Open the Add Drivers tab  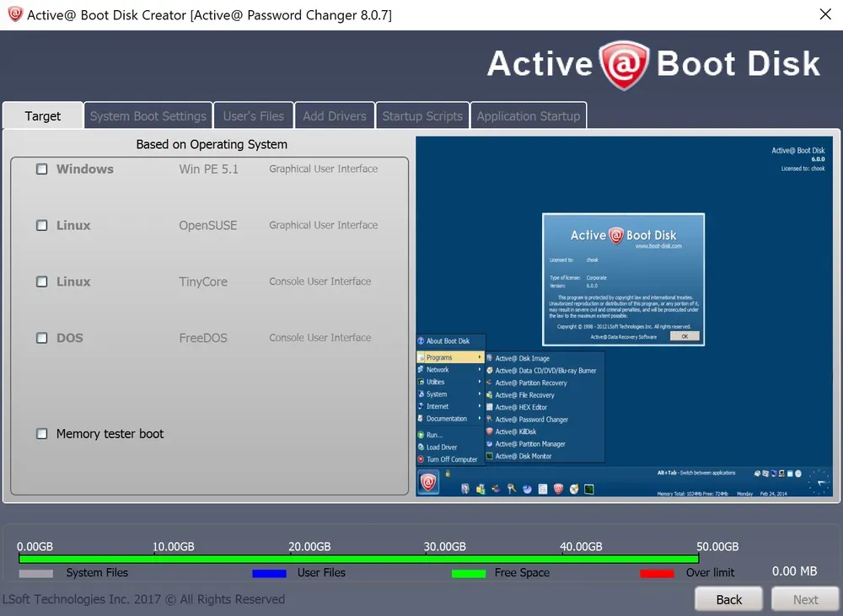click(334, 115)
